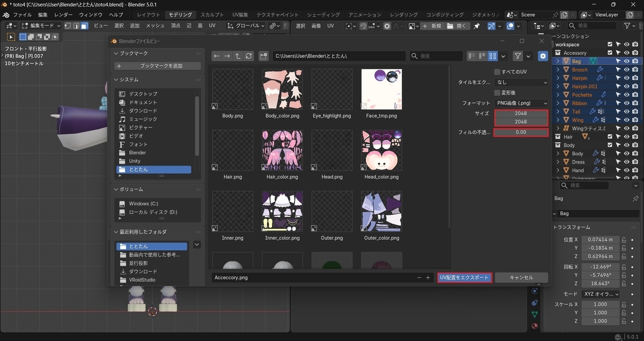This screenshot has height=341, width=644.
Task: Open the フォーマット PNG dropdown
Action: click(x=522, y=103)
